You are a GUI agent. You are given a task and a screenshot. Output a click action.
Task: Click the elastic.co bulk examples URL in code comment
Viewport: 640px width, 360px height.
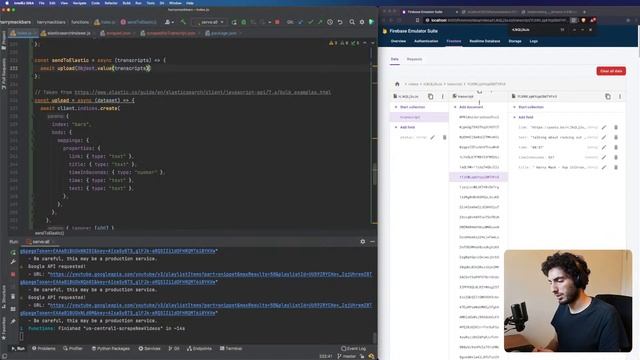click(202, 92)
